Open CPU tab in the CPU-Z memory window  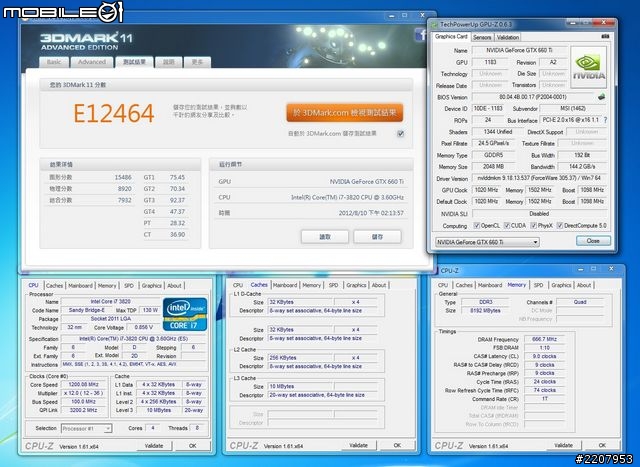coord(443,285)
